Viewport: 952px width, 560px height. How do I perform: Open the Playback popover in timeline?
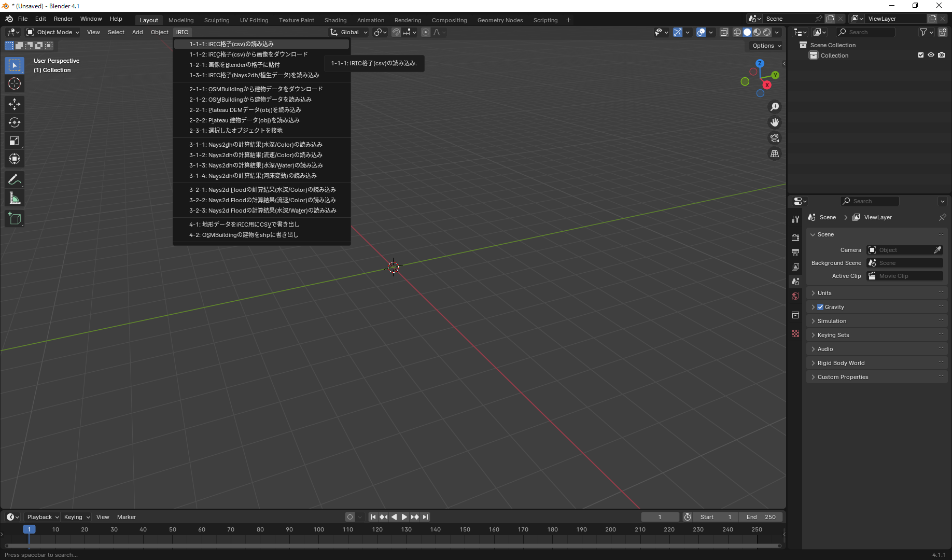point(43,517)
